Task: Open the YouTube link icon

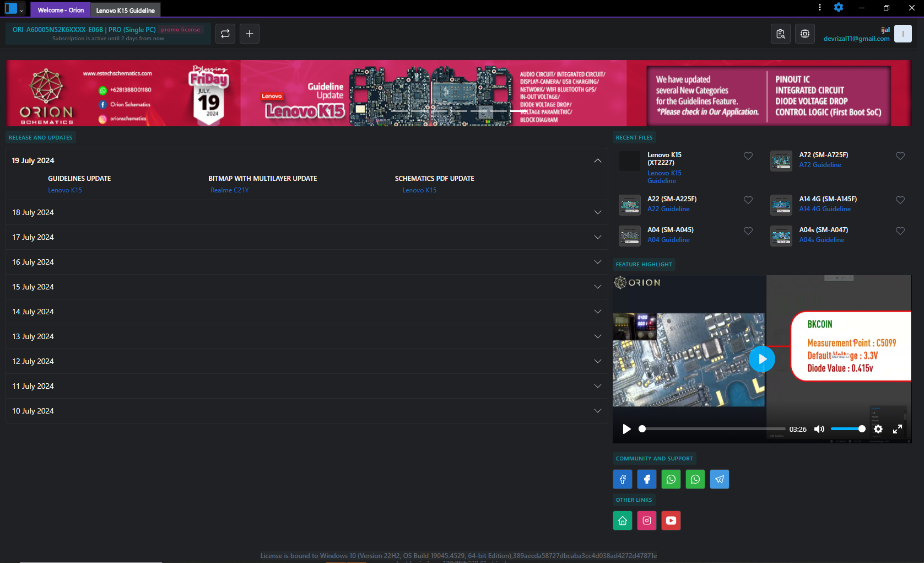Action: pyautogui.click(x=671, y=521)
